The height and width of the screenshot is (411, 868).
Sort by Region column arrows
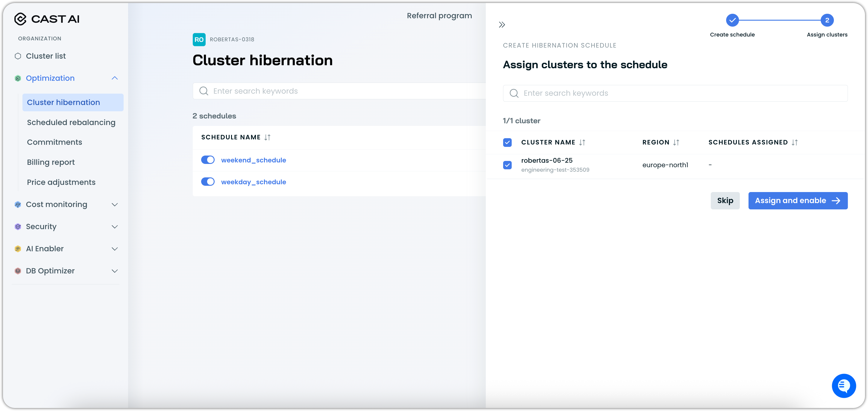[676, 142]
